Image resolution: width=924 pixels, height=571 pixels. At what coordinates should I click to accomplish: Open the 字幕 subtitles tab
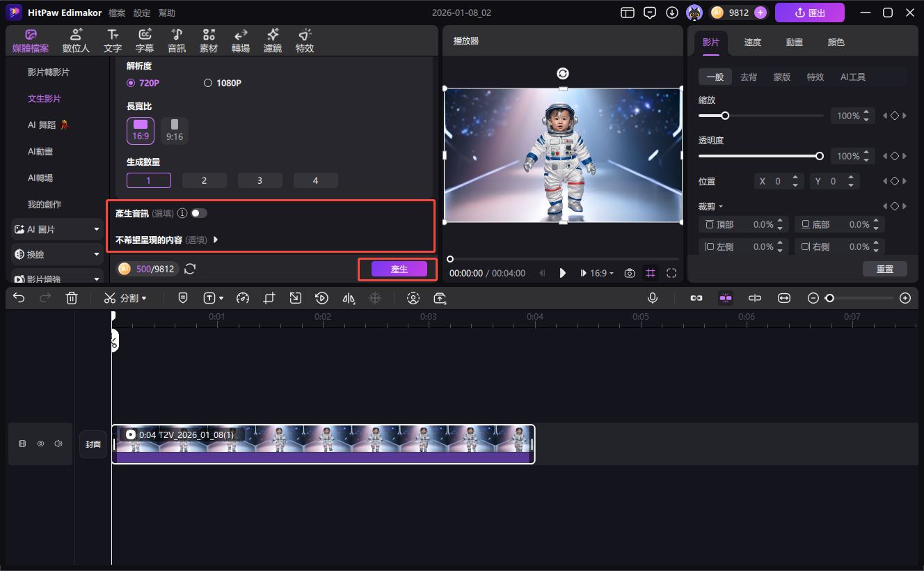[145, 41]
